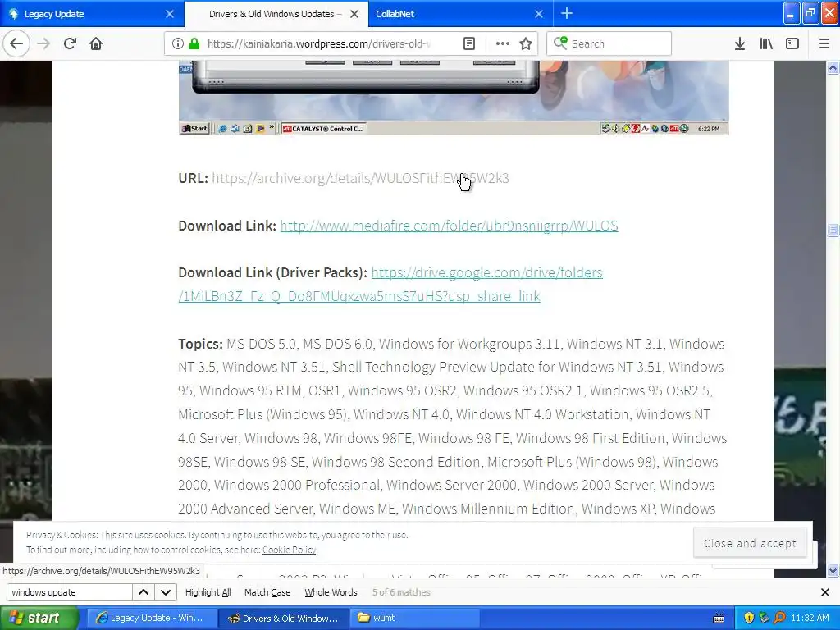Close the find bar
The image size is (840, 630).
coord(825,592)
